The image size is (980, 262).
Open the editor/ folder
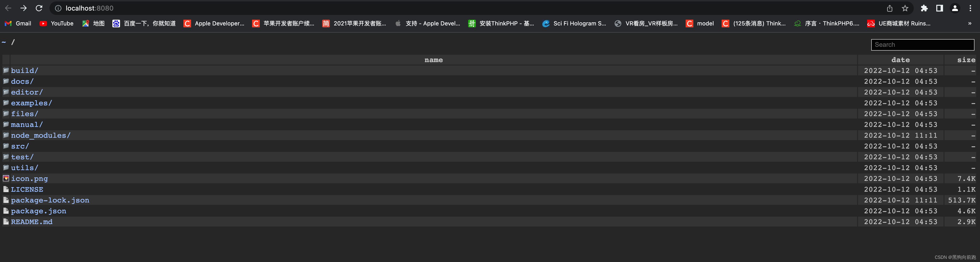pos(27,92)
